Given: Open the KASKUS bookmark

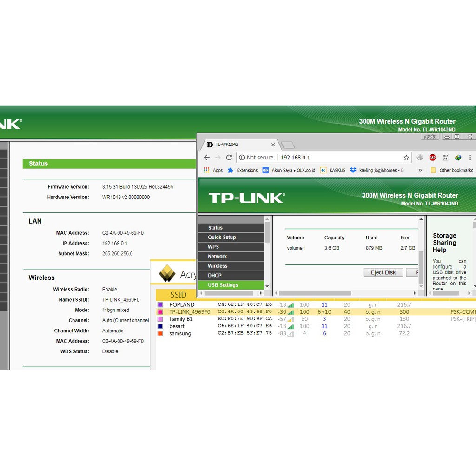Looking at the screenshot, I should pyautogui.click(x=333, y=170).
